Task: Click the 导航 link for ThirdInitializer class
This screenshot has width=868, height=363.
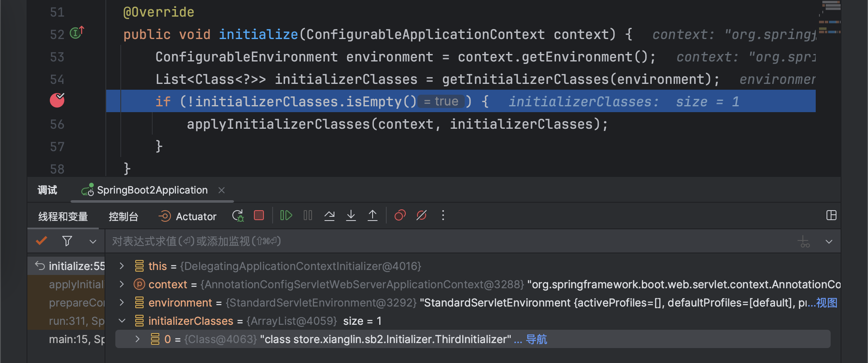Action: (x=536, y=339)
